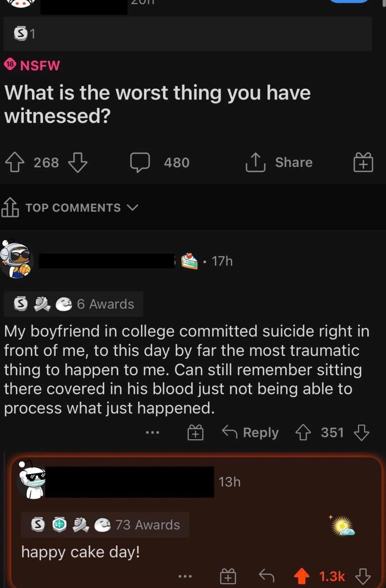The width and height of the screenshot is (386, 588).
Task: View the 17h commenter's avatar profile
Action: [16, 260]
